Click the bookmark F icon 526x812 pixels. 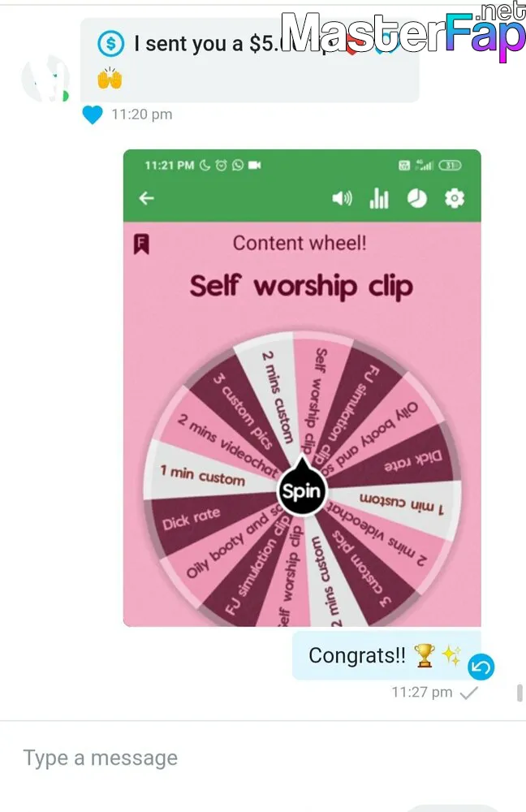[142, 244]
